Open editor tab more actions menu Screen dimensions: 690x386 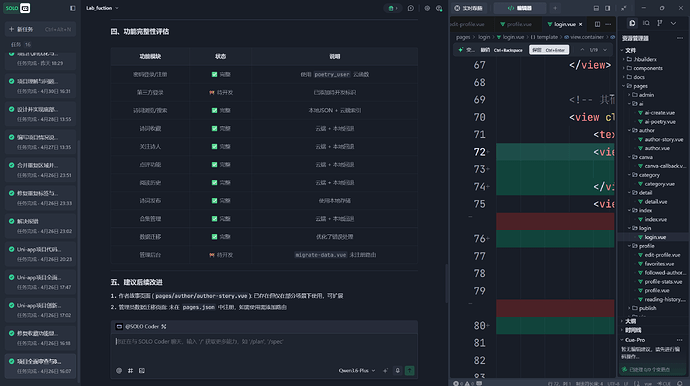(x=608, y=24)
